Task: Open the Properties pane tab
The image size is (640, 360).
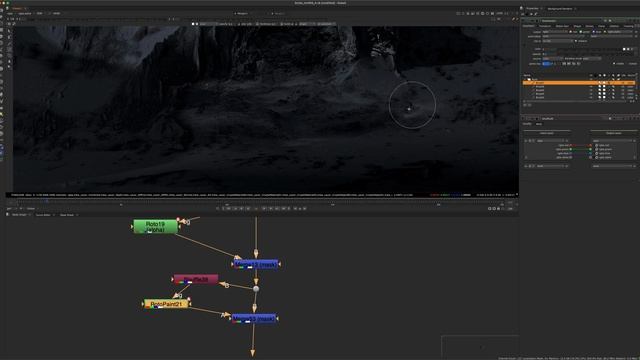Action: click(x=532, y=8)
